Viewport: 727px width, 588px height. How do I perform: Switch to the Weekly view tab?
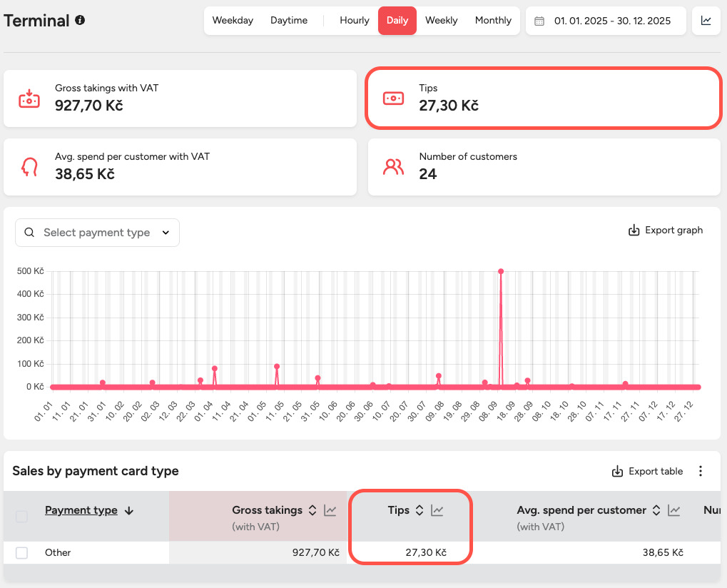pyautogui.click(x=441, y=21)
